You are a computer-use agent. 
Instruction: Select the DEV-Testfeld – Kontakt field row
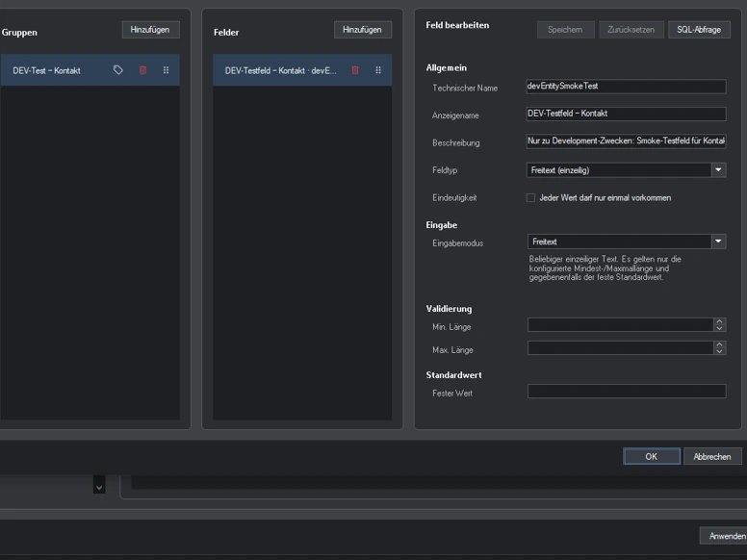pyautogui.click(x=302, y=70)
